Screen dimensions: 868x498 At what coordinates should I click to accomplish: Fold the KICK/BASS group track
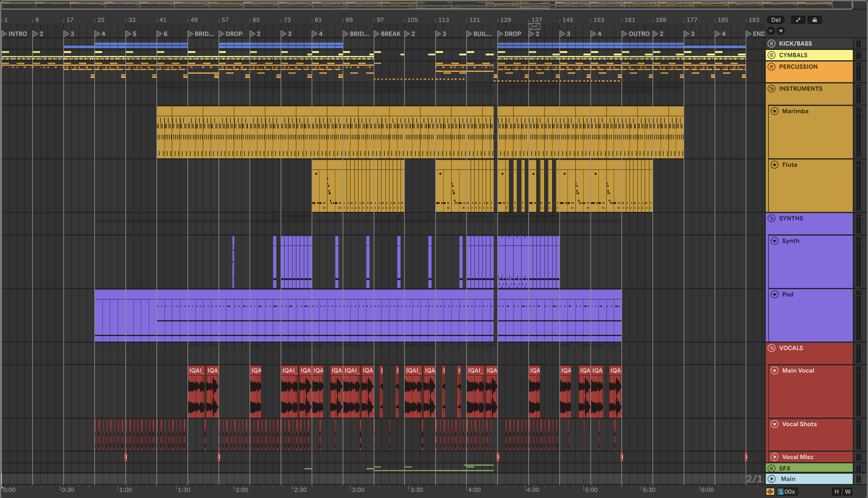[x=771, y=44]
